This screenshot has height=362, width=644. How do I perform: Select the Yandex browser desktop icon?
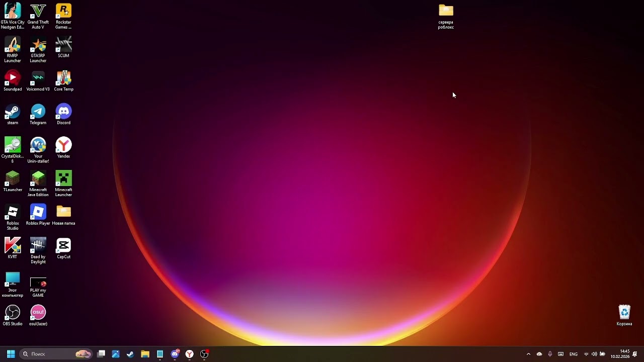click(63, 148)
